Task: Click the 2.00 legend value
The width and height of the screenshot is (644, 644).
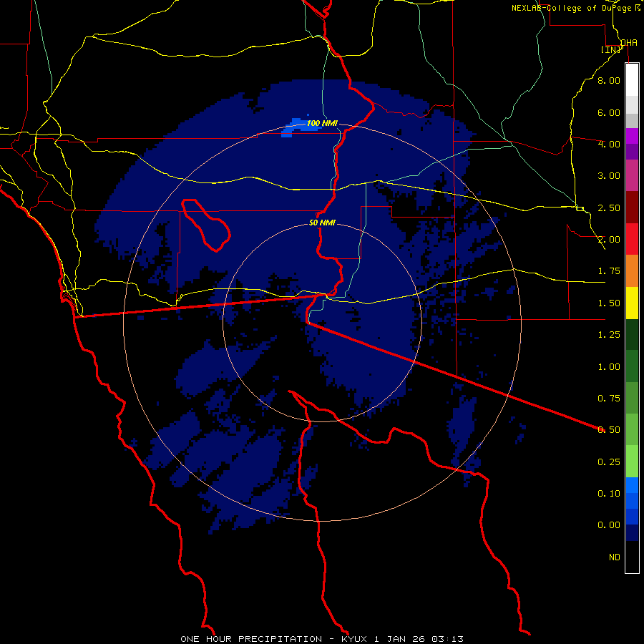Action: pos(609,240)
